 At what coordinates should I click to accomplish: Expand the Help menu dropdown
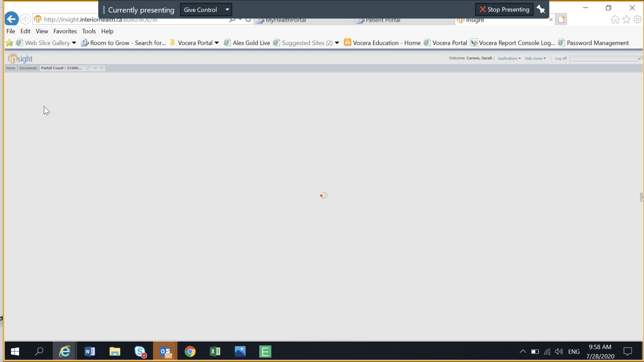[535, 58]
